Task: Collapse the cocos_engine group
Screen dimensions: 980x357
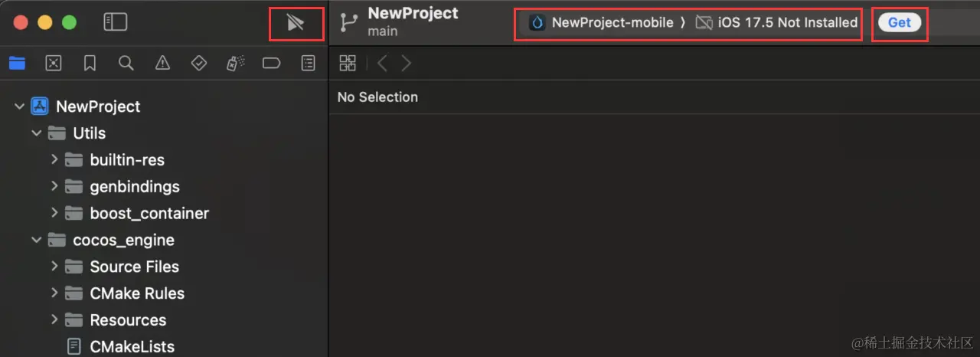Action: (36, 241)
